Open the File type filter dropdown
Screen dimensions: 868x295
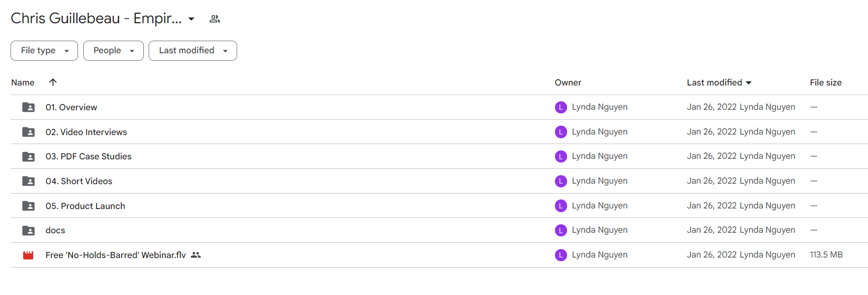(x=44, y=51)
